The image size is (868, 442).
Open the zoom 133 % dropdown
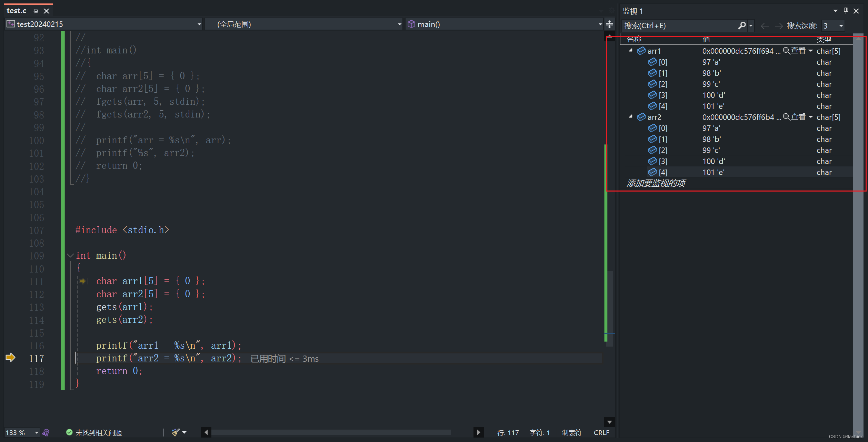[36, 432]
